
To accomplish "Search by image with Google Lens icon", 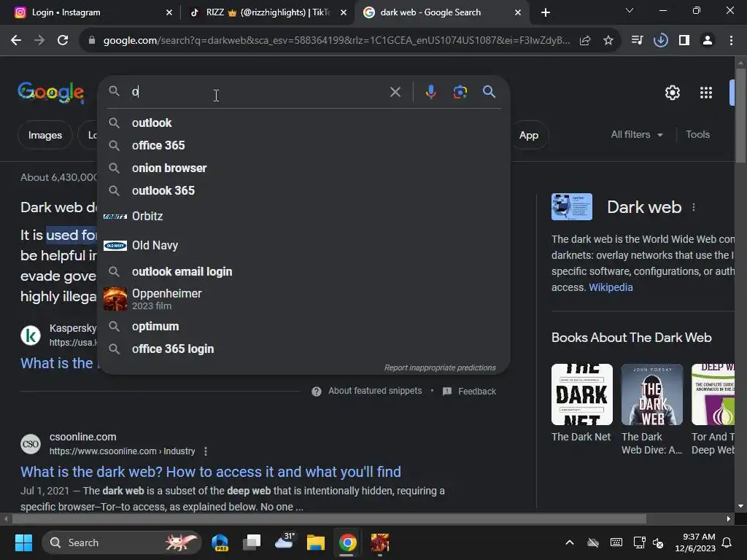I will coord(460,92).
